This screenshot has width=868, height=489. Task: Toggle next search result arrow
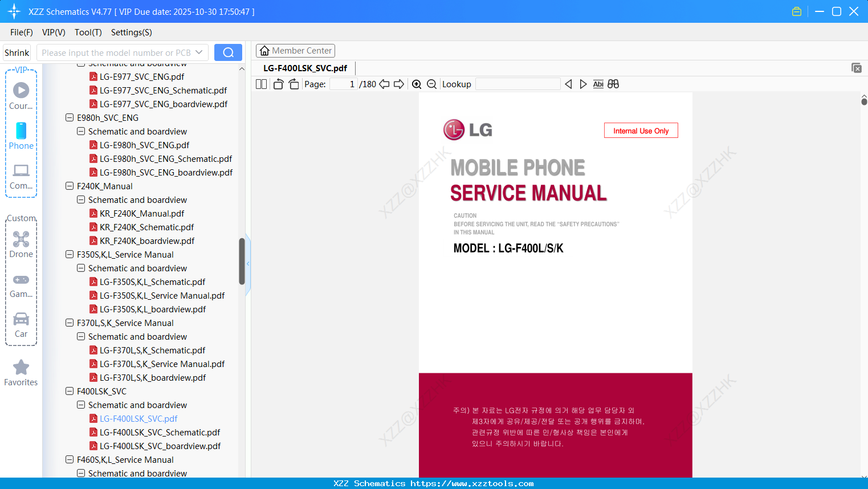coord(583,84)
